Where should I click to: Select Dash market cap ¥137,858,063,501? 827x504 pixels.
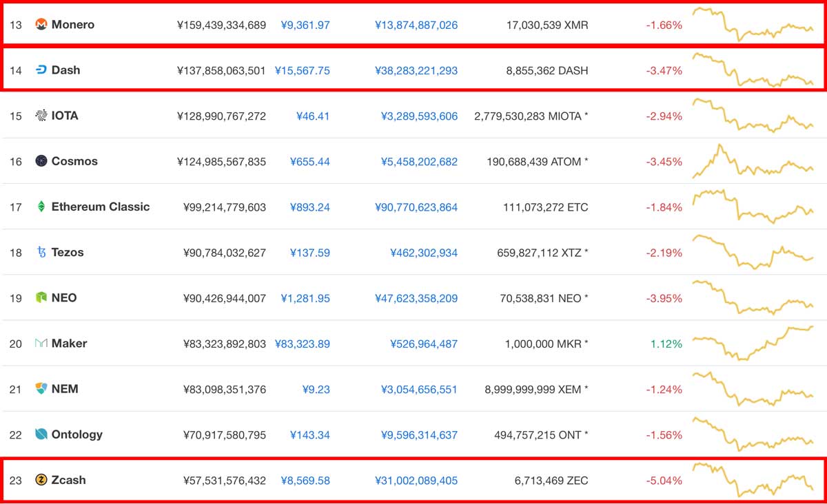[221, 71]
